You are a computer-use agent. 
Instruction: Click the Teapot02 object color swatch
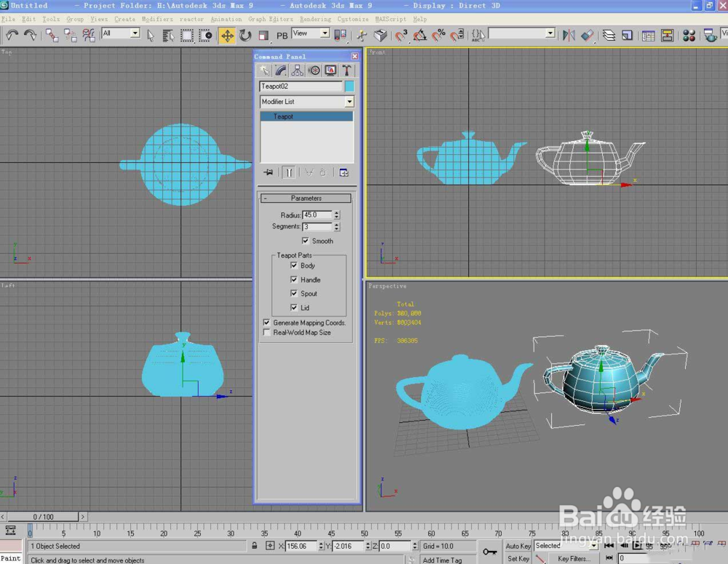pos(349,86)
